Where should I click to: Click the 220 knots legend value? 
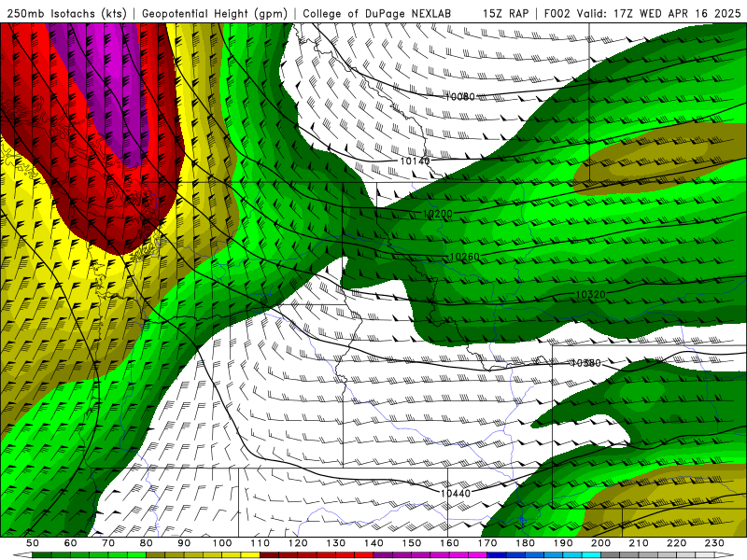pos(677,543)
